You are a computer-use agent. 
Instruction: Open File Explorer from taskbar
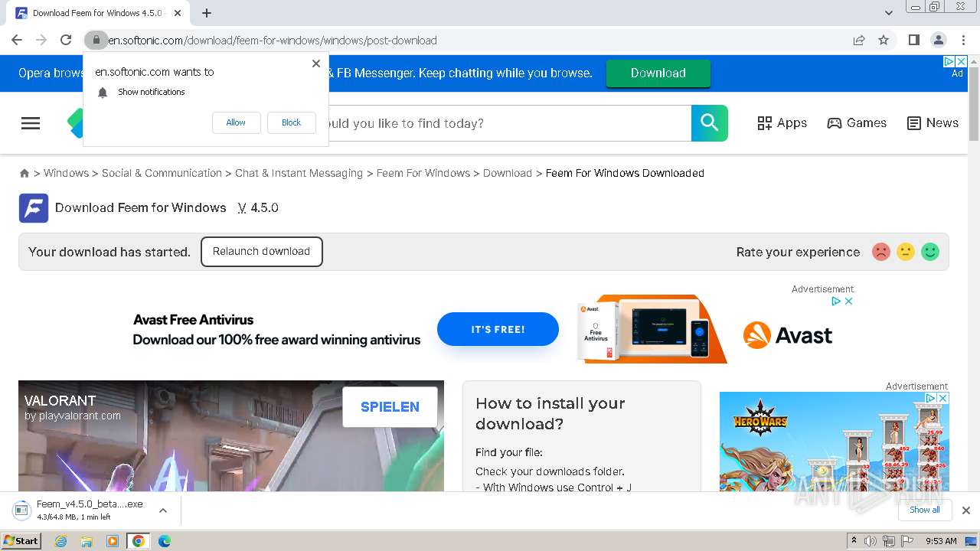(x=87, y=541)
